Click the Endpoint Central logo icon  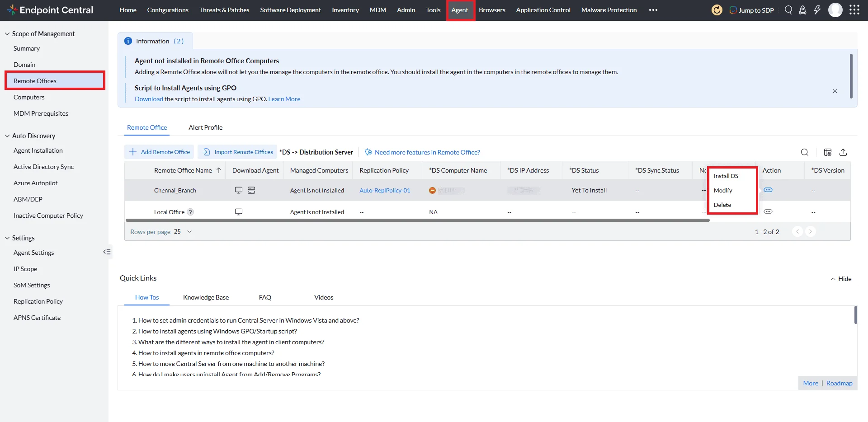(x=13, y=9)
